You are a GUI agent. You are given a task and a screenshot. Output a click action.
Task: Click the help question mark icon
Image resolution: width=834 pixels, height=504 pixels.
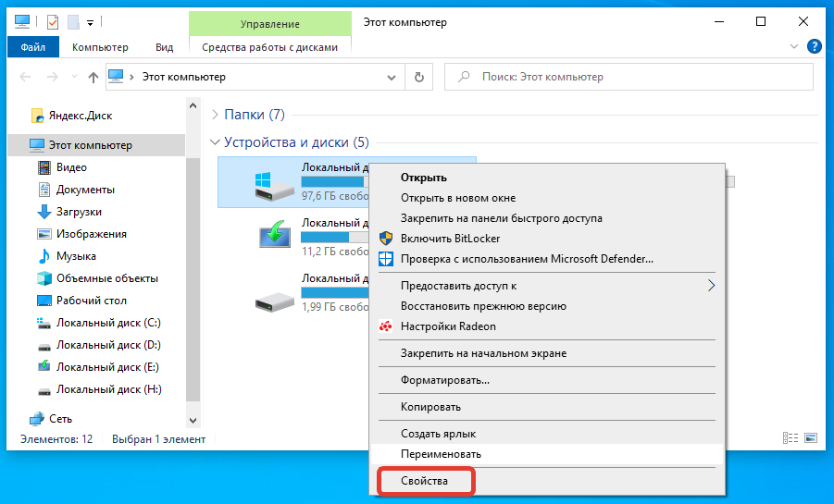[x=815, y=46]
